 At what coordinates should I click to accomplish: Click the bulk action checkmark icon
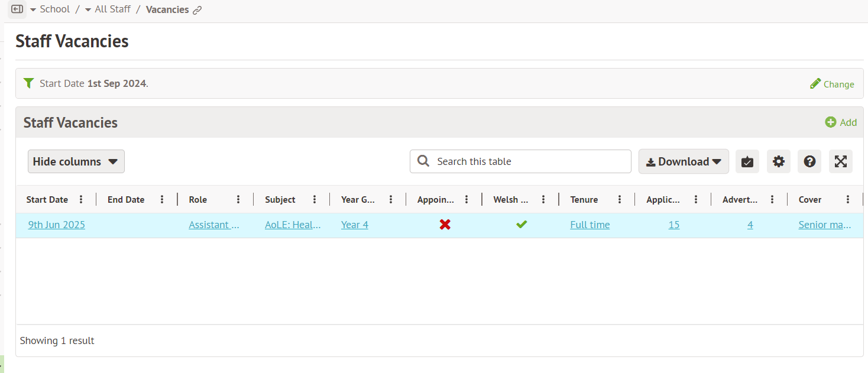(747, 161)
